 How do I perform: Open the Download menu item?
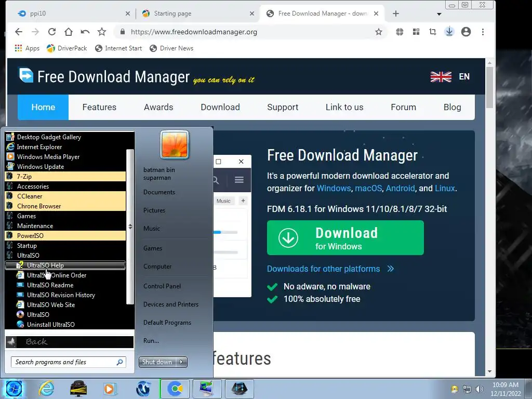tap(220, 107)
